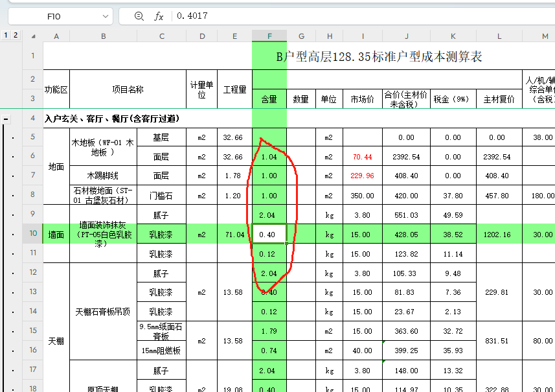Click the 天棚石膏板吊顶 cell
The image size is (555, 392).
coord(103,312)
